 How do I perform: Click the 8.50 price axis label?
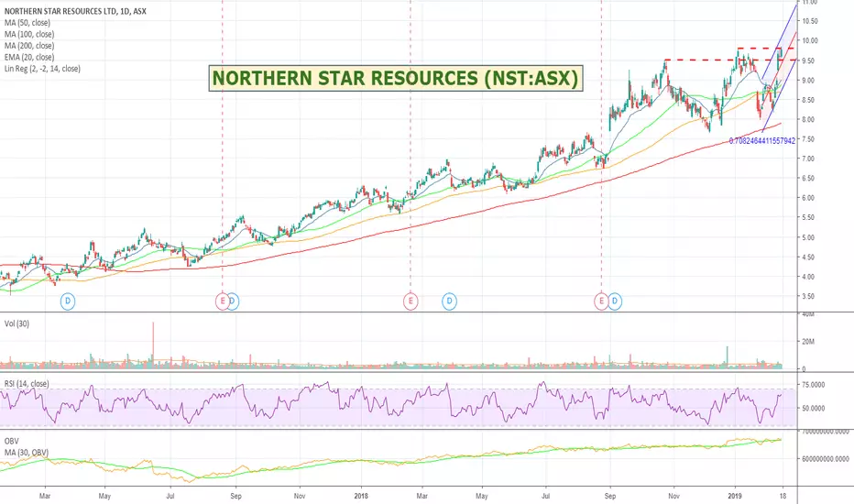(808, 100)
